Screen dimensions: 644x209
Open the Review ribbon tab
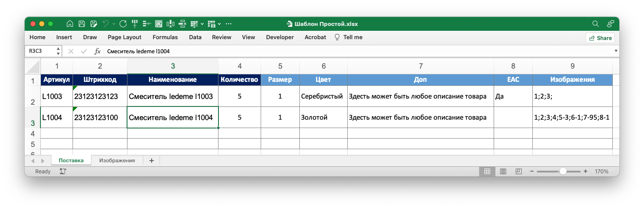click(x=222, y=37)
